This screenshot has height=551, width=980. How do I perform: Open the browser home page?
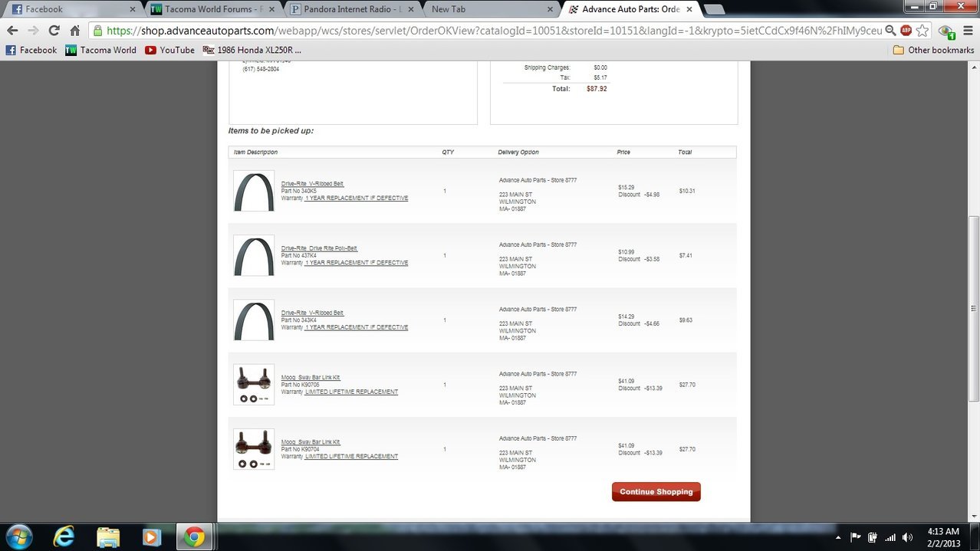click(x=74, y=31)
